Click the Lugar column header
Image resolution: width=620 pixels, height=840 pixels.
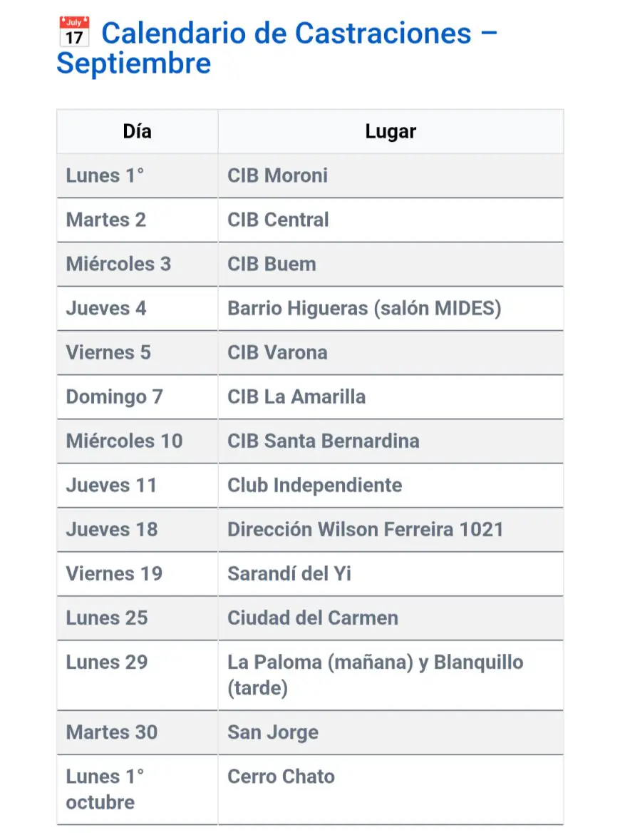(391, 131)
